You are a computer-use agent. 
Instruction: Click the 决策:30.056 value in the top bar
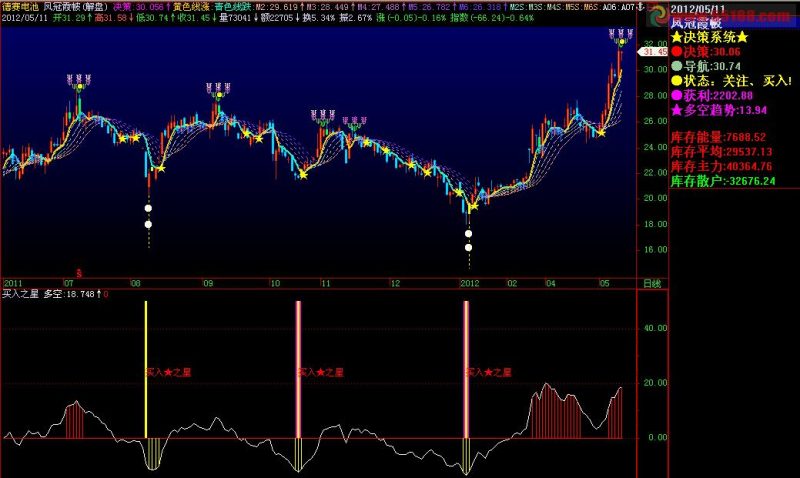point(138,7)
